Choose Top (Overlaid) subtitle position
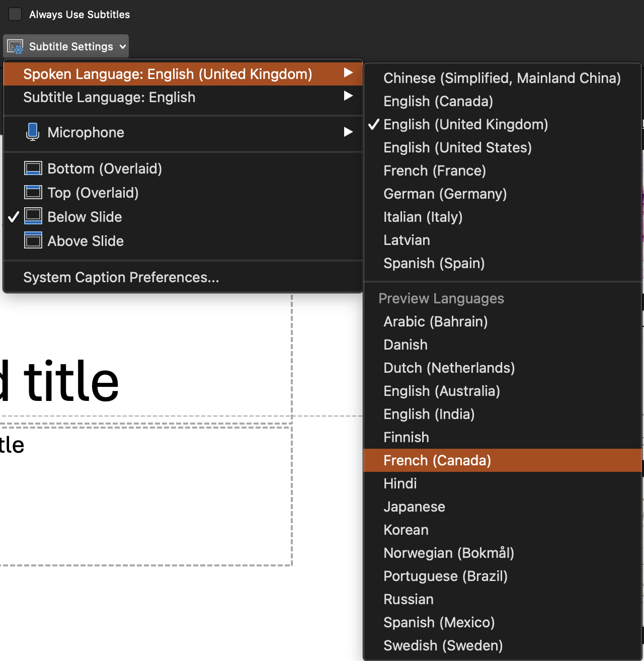Viewport: 644px width, 661px height. [183, 193]
